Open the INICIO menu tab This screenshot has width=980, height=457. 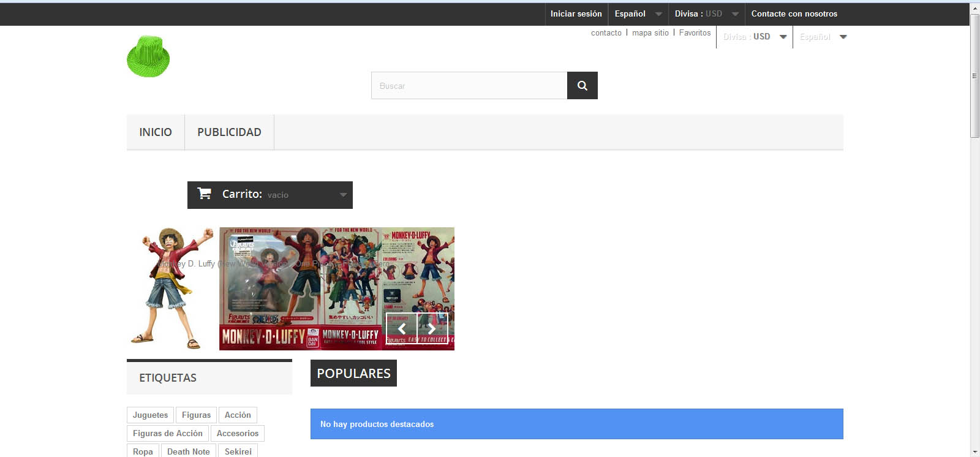click(x=156, y=132)
